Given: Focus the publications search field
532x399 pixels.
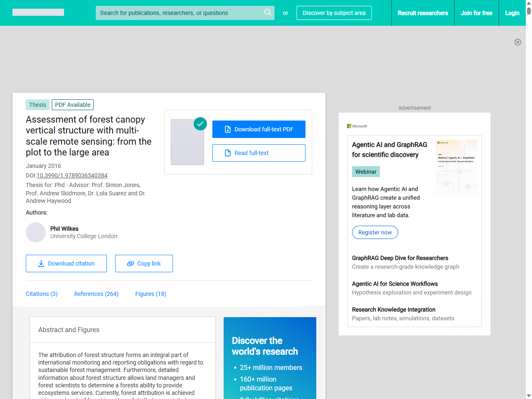Looking at the screenshot, I should point(179,13).
